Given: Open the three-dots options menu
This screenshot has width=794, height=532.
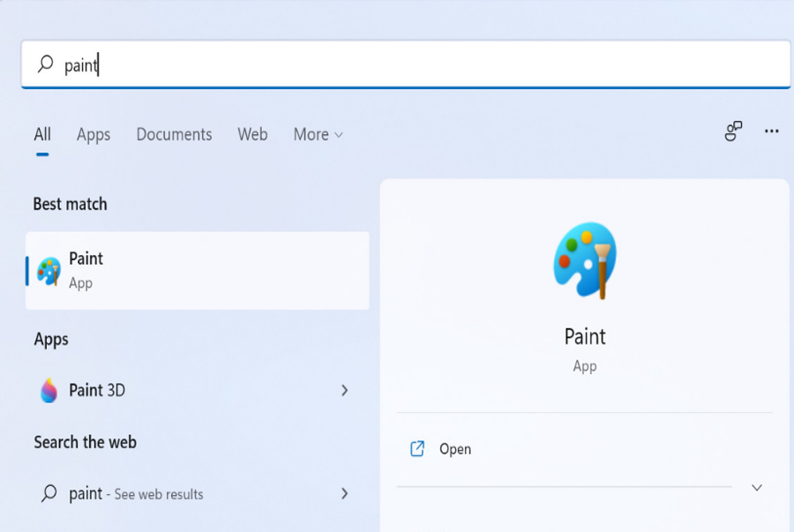Looking at the screenshot, I should (x=772, y=131).
